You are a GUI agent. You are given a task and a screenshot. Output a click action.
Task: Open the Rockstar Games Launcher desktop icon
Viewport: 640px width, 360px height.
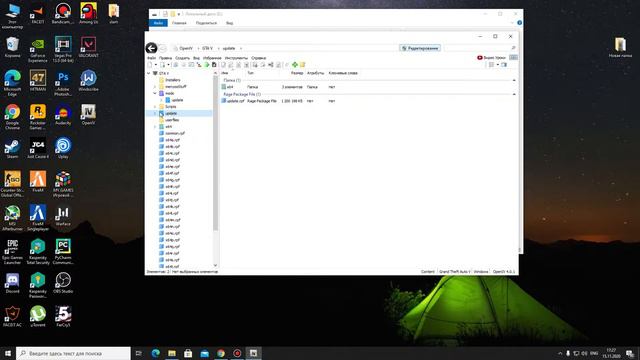coord(38,117)
